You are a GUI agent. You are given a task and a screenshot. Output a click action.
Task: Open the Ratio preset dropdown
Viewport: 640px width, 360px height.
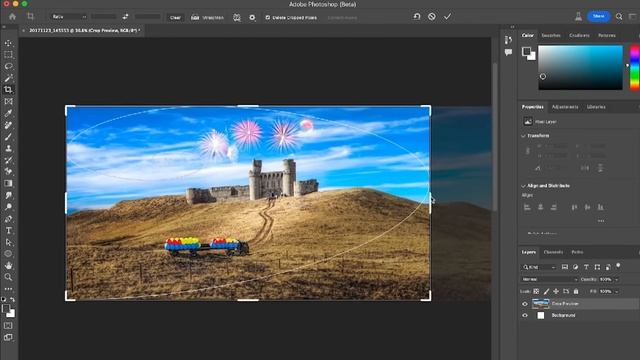point(69,17)
